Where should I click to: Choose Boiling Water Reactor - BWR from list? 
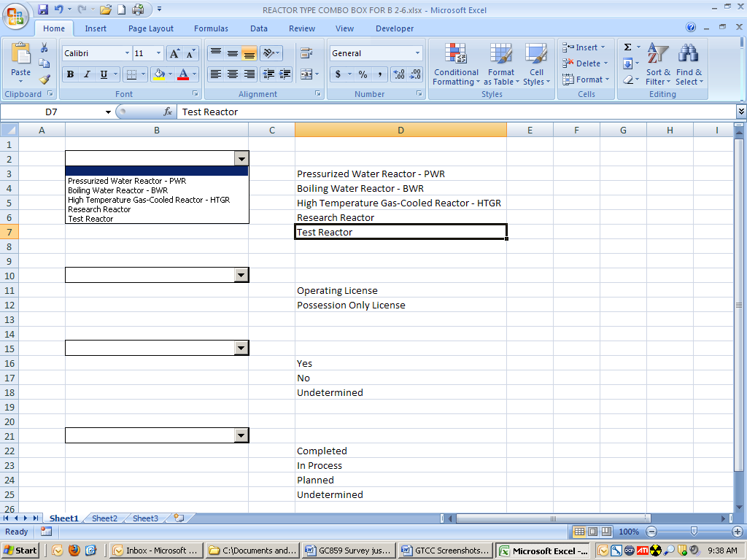pos(117,190)
